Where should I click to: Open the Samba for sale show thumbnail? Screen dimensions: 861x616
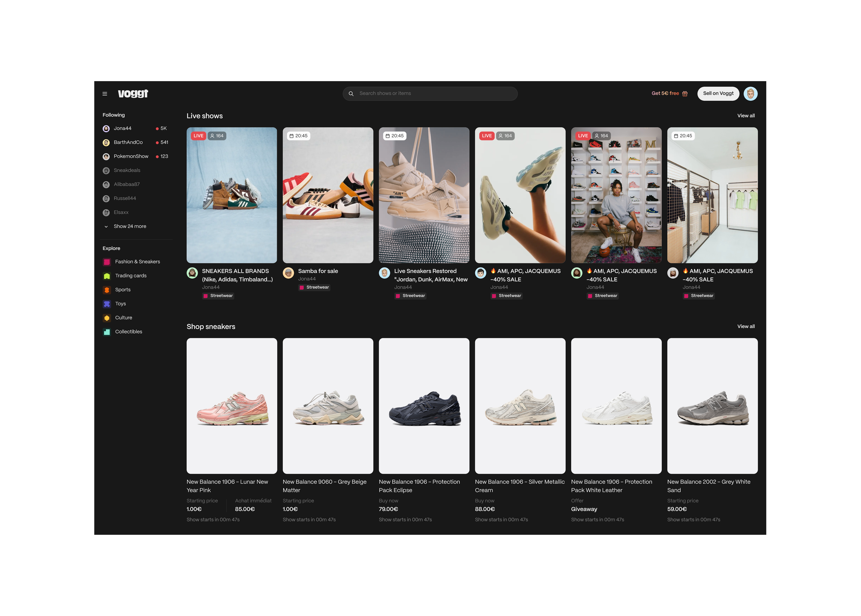[x=328, y=195]
